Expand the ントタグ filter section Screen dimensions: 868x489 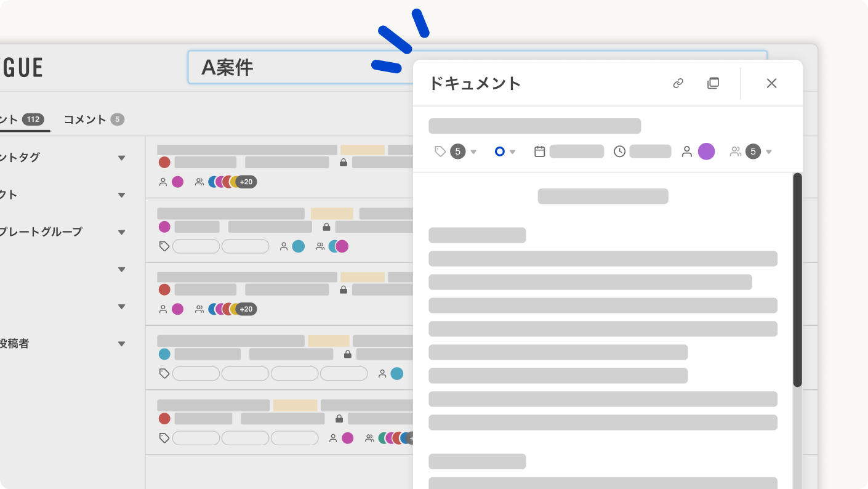click(x=121, y=158)
